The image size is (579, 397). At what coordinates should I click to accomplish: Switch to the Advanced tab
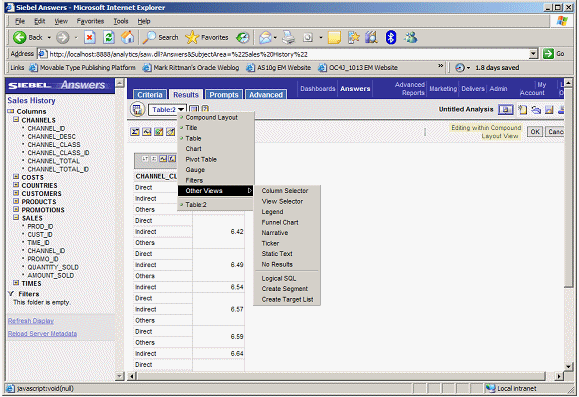point(266,95)
